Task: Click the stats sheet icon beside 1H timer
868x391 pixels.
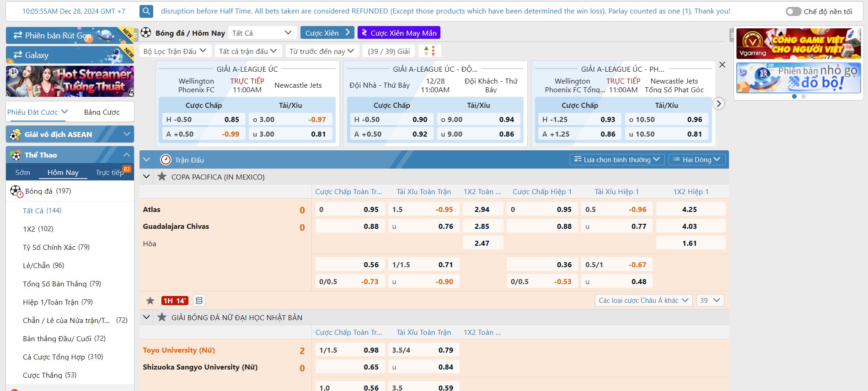Action: click(x=199, y=301)
